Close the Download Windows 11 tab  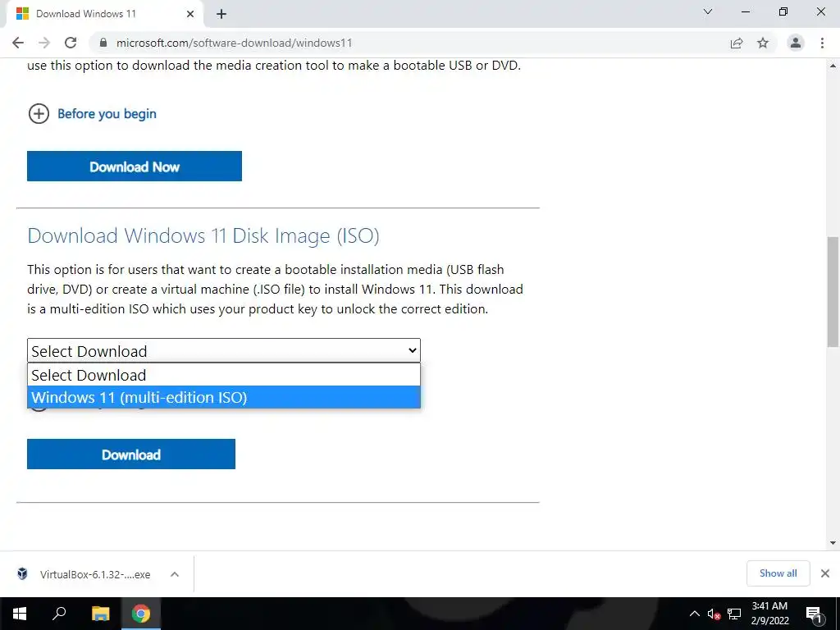pyautogui.click(x=190, y=15)
